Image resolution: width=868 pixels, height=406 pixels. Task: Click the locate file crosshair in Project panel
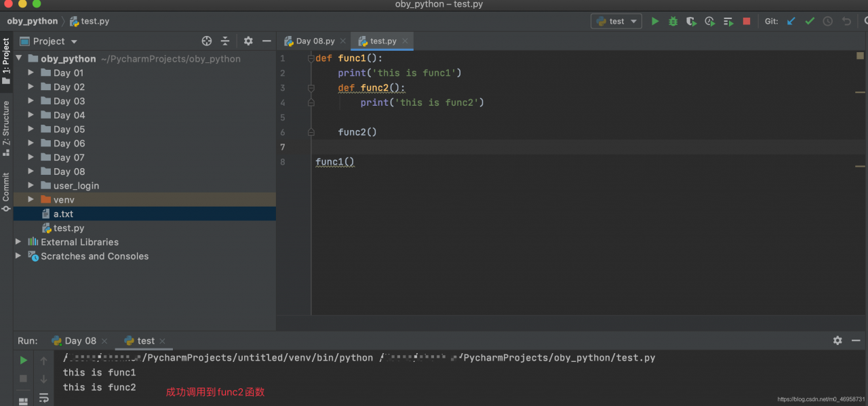[x=207, y=41]
